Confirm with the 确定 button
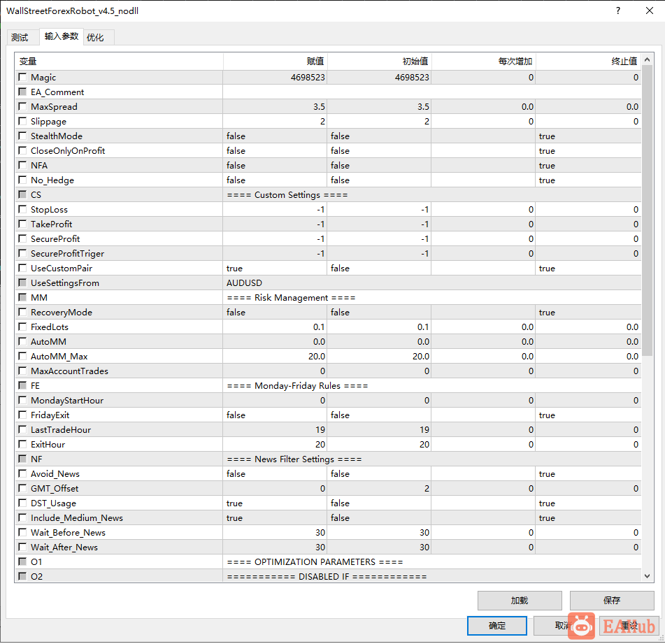The width and height of the screenshot is (665, 644). coord(497,626)
